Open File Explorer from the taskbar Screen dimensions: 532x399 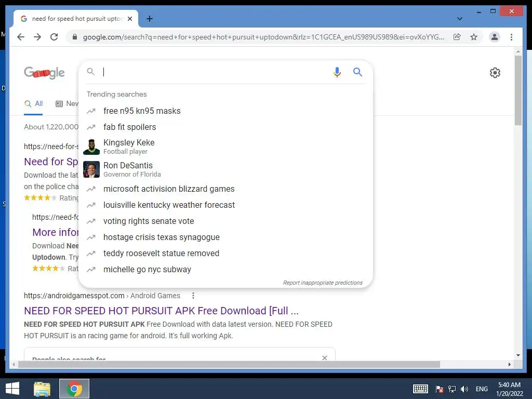(42, 389)
